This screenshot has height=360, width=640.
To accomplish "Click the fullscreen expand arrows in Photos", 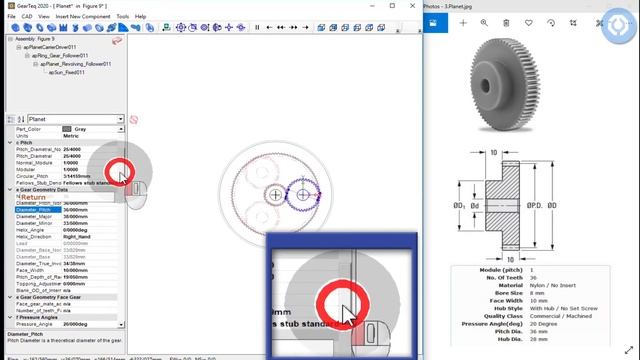I will pos(629,350).
